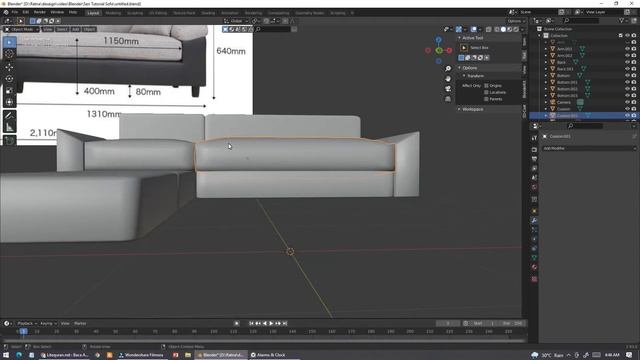Image resolution: width=640 pixels, height=360 pixels.
Task: Open the Add Modifier dropdown
Action: (x=589, y=148)
